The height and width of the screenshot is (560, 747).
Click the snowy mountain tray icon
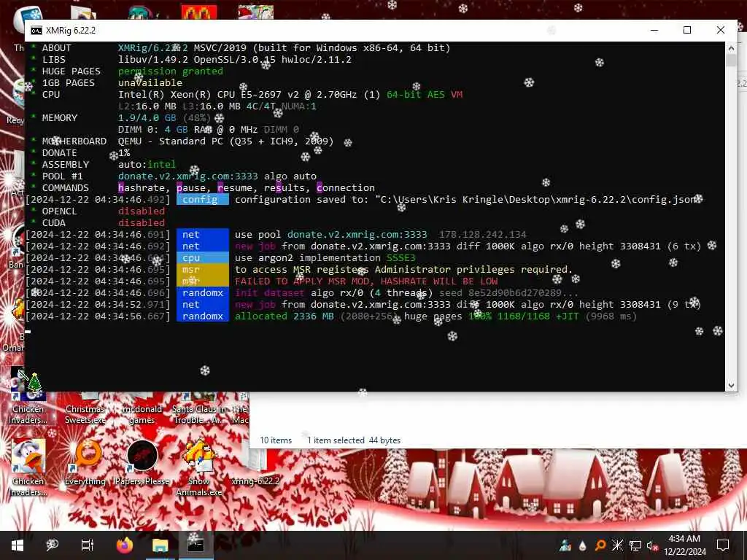tap(565, 545)
